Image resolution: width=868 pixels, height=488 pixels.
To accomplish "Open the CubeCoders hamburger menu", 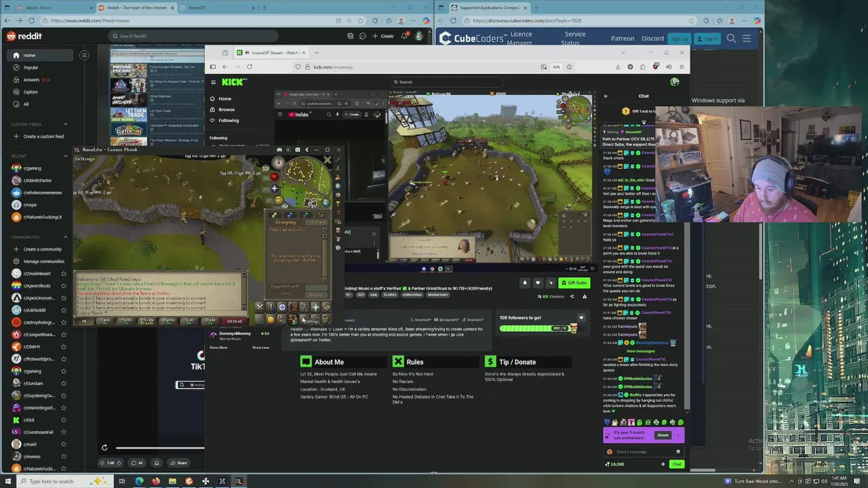I will point(747,39).
